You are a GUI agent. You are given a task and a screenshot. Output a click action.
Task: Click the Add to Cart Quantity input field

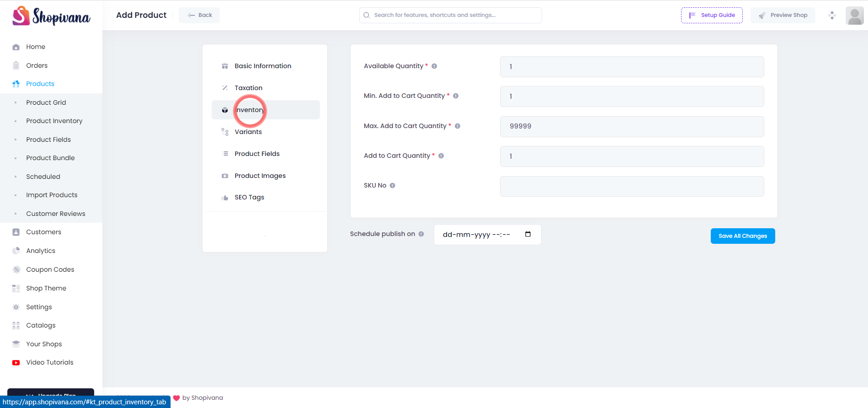tap(632, 156)
